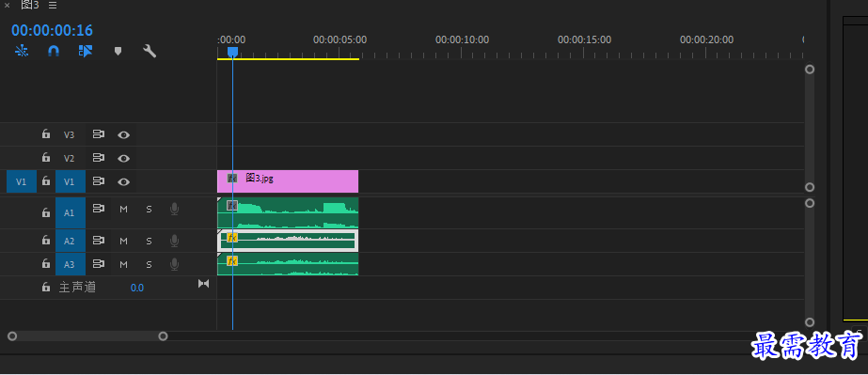
Task: Hide track V2 output with eye
Action: 124,158
